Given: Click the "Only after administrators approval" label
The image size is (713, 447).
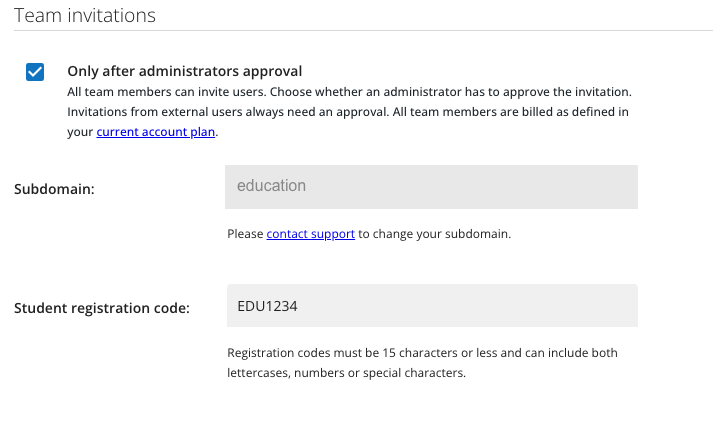Looking at the screenshot, I should pyautogui.click(x=184, y=71).
